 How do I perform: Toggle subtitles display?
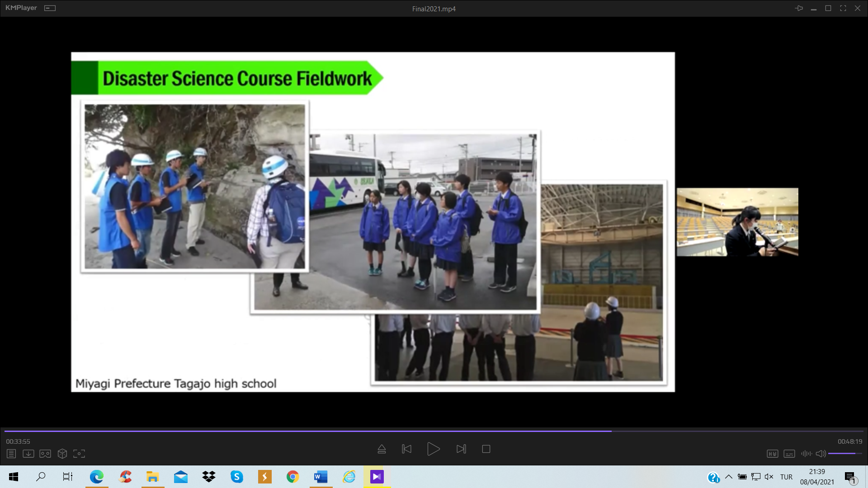click(789, 454)
